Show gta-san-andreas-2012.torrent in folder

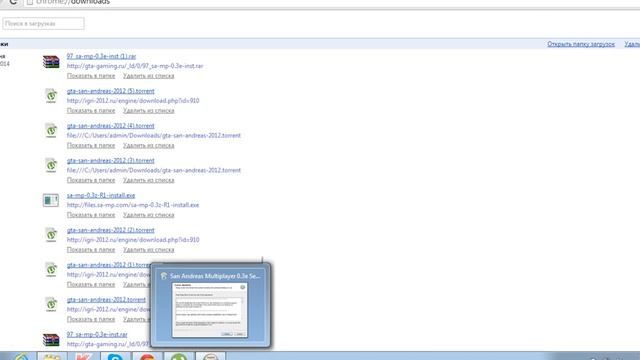point(91,319)
